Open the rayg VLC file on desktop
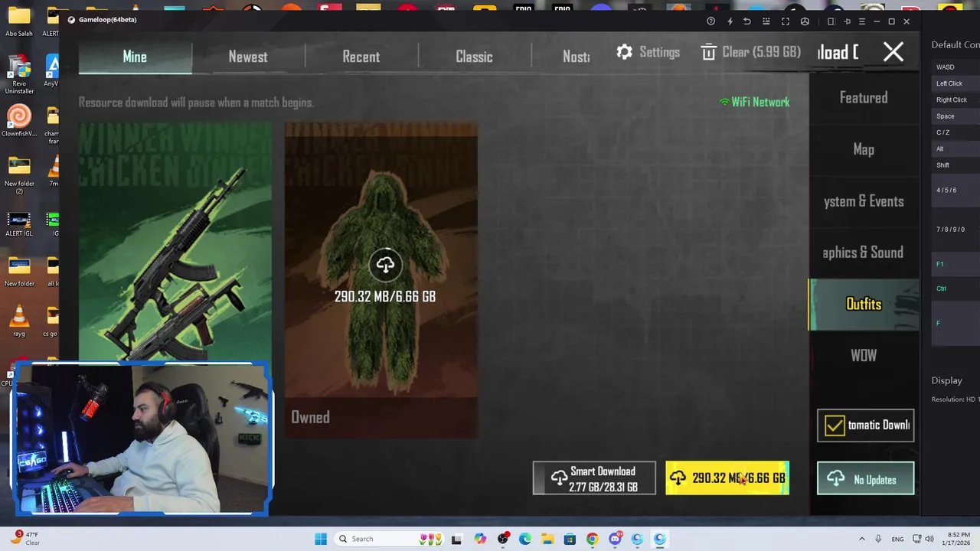980x551 pixels. pos(19,320)
